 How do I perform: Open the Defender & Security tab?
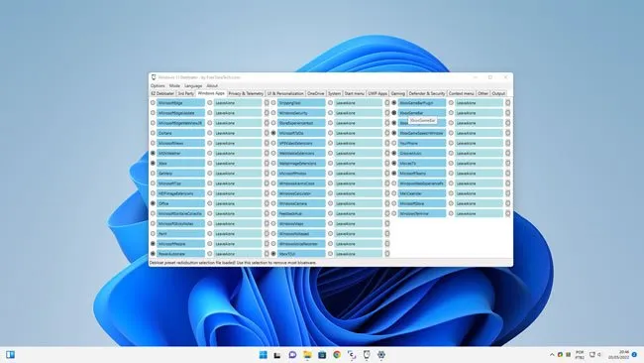click(x=427, y=94)
